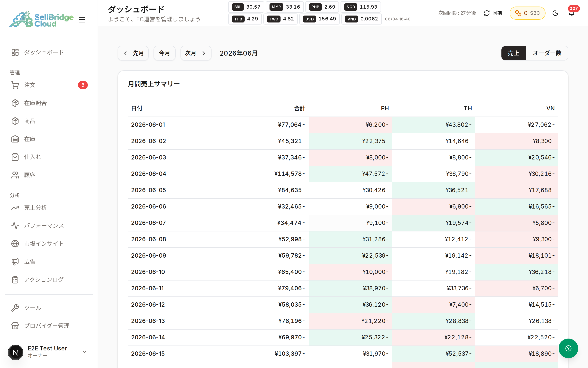The height and width of the screenshot is (368, 588).
Task: Click the プロバイダー管理 store icon
Action: 15,326
